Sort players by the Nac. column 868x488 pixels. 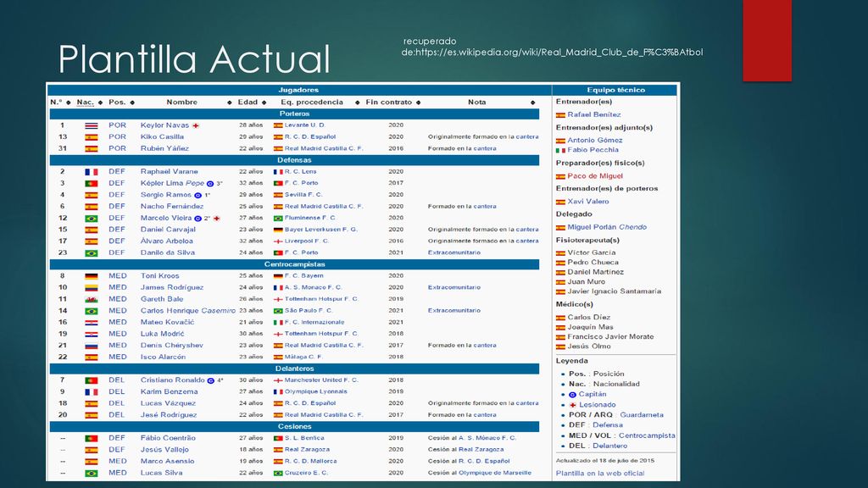click(100, 103)
